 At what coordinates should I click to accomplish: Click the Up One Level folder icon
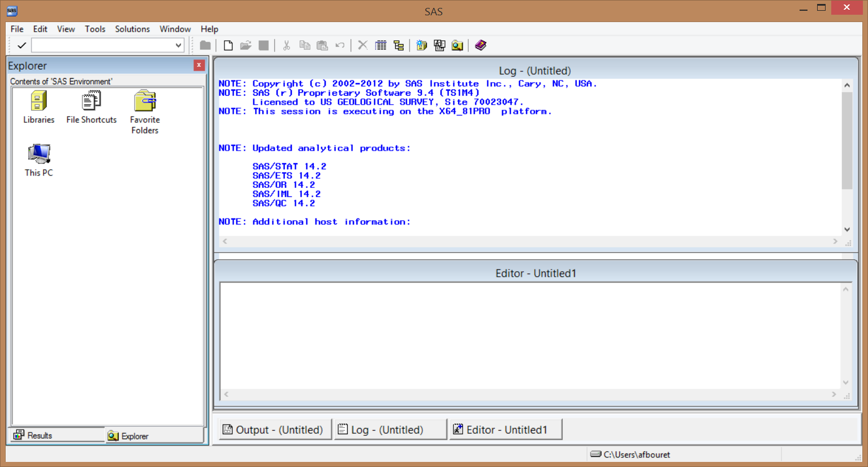(205, 45)
